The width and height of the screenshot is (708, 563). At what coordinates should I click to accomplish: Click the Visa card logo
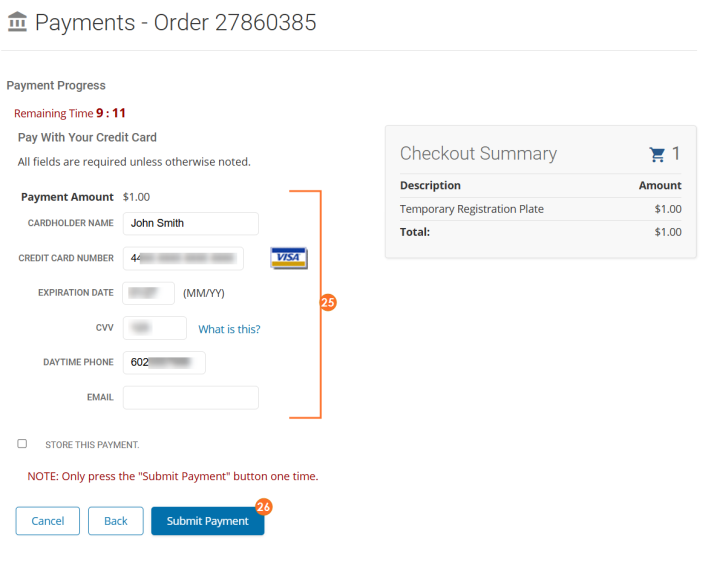(289, 258)
